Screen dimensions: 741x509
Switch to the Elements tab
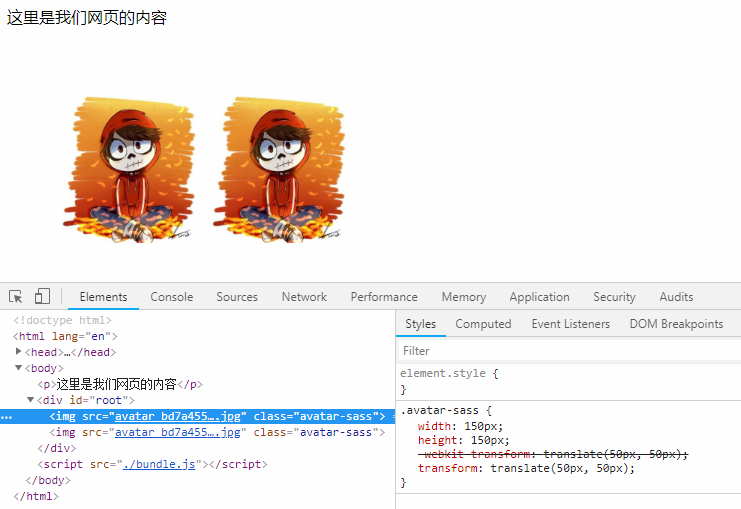pyautogui.click(x=103, y=297)
